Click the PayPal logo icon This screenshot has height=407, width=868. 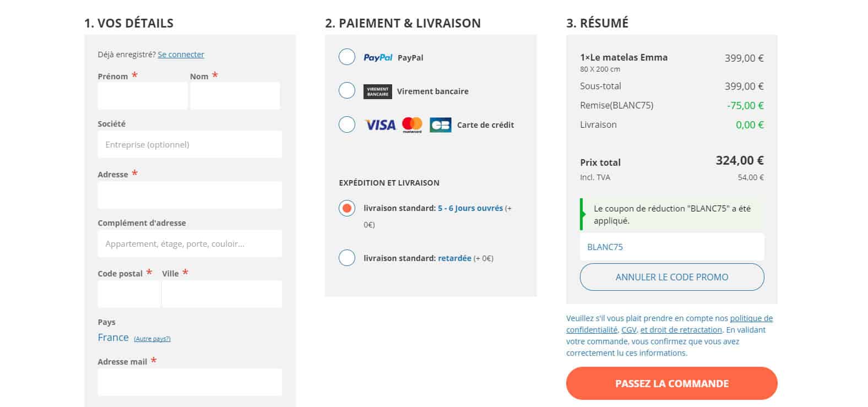[x=378, y=57]
